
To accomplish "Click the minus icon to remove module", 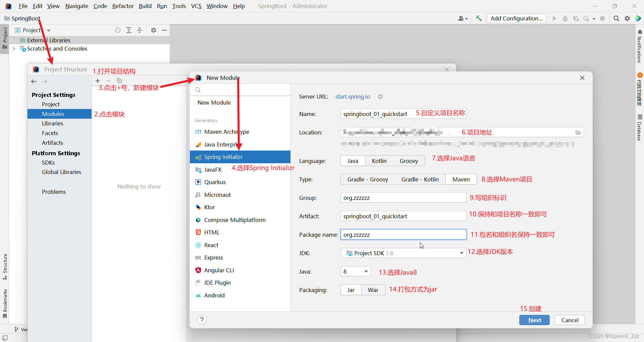I will (x=108, y=81).
